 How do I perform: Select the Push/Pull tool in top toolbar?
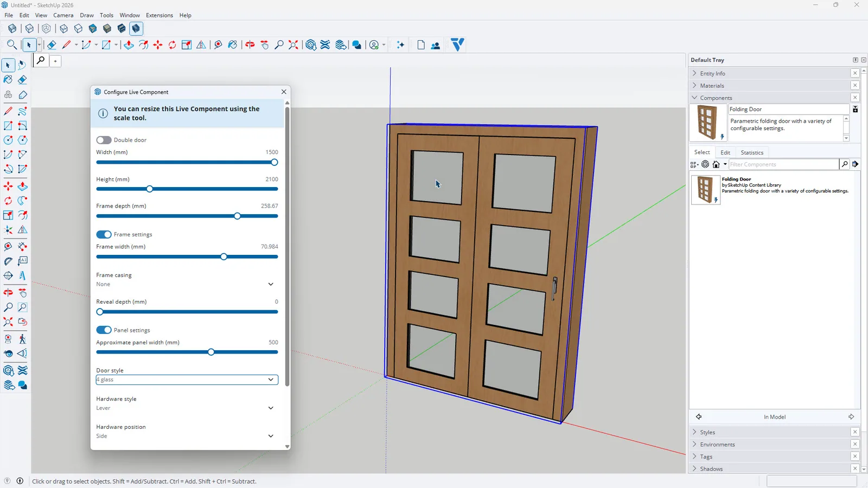(x=129, y=45)
